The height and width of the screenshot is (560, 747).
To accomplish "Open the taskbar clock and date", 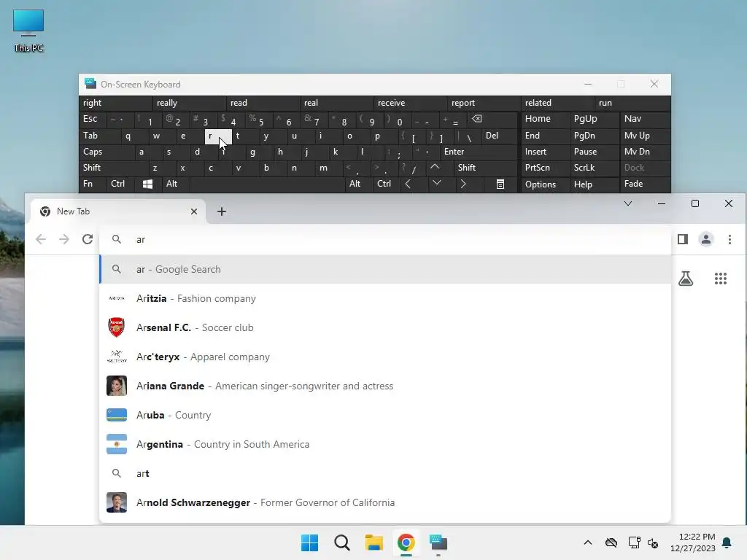I will [x=693, y=542].
